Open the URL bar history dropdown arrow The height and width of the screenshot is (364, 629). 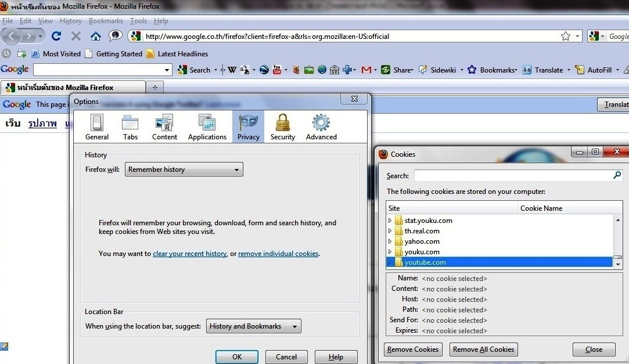[x=577, y=37]
